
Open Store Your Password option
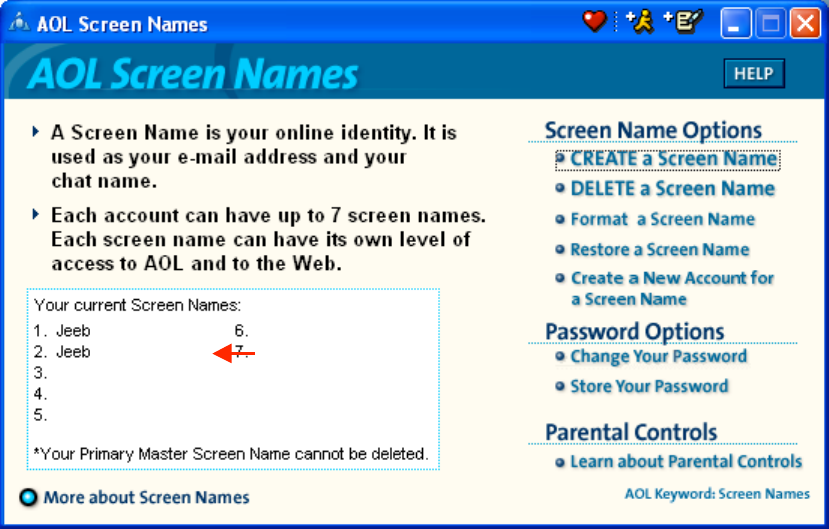click(x=649, y=386)
